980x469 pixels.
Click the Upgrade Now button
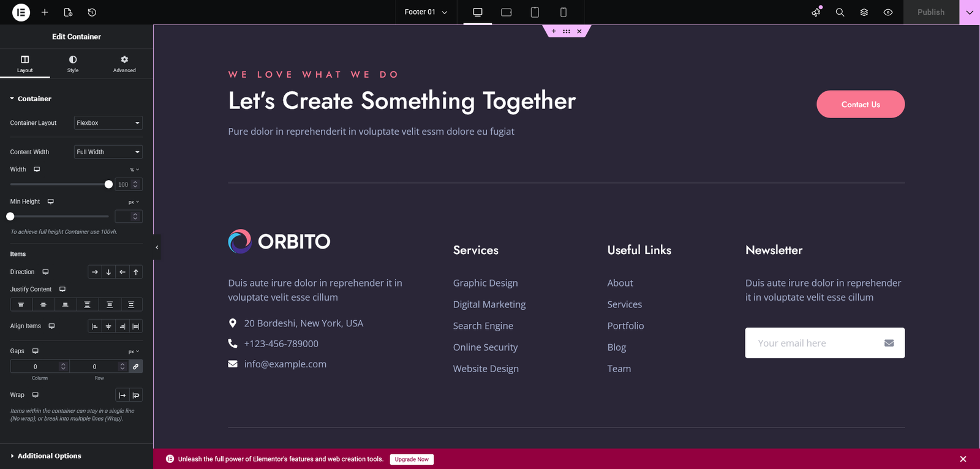pyautogui.click(x=412, y=459)
